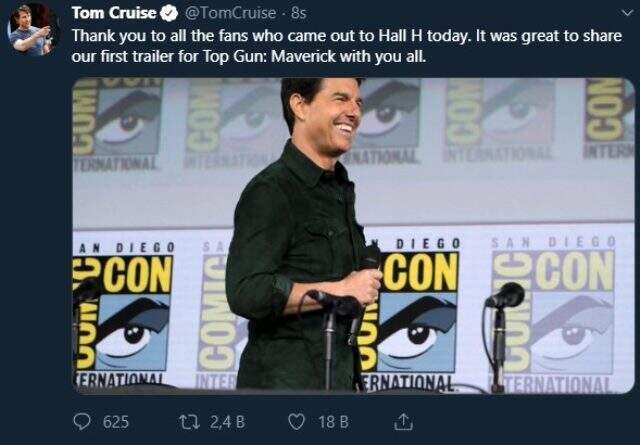Expand the tweet options chevron
Viewport: 640px width, 445px height.
pos(626,13)
